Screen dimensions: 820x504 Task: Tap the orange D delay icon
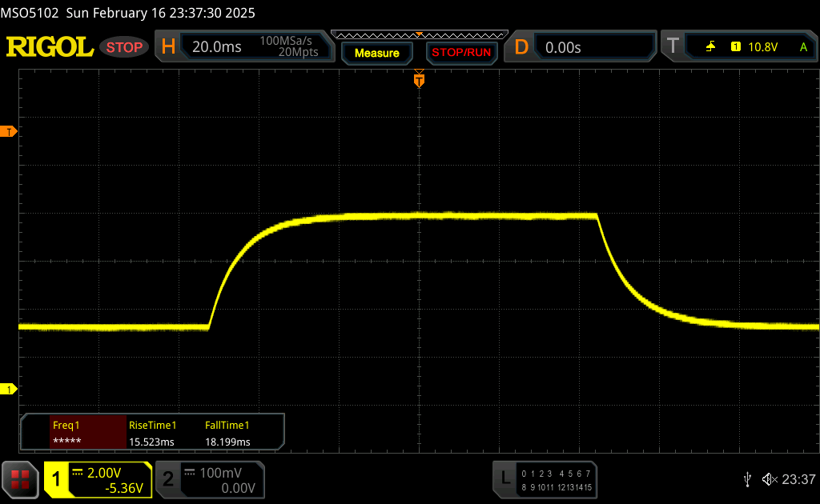[521, 47]
